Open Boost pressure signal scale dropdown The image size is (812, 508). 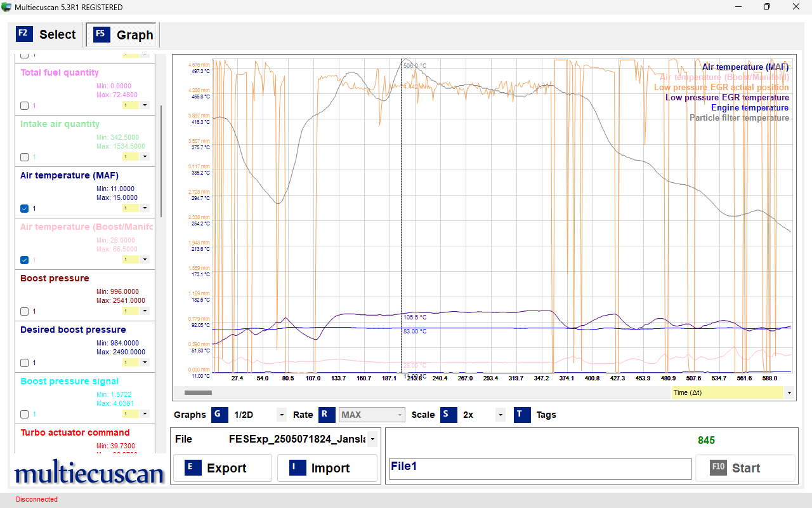click(x=145, y=414)
